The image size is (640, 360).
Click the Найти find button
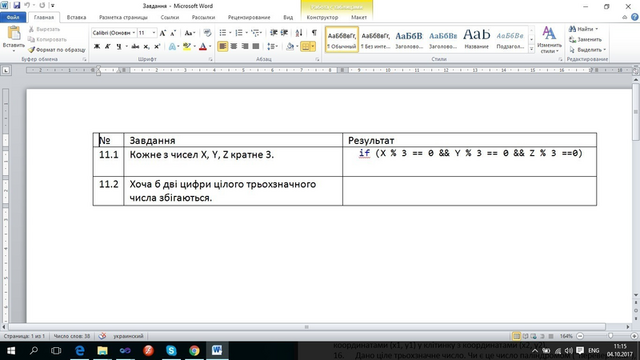tap(584, 29)
